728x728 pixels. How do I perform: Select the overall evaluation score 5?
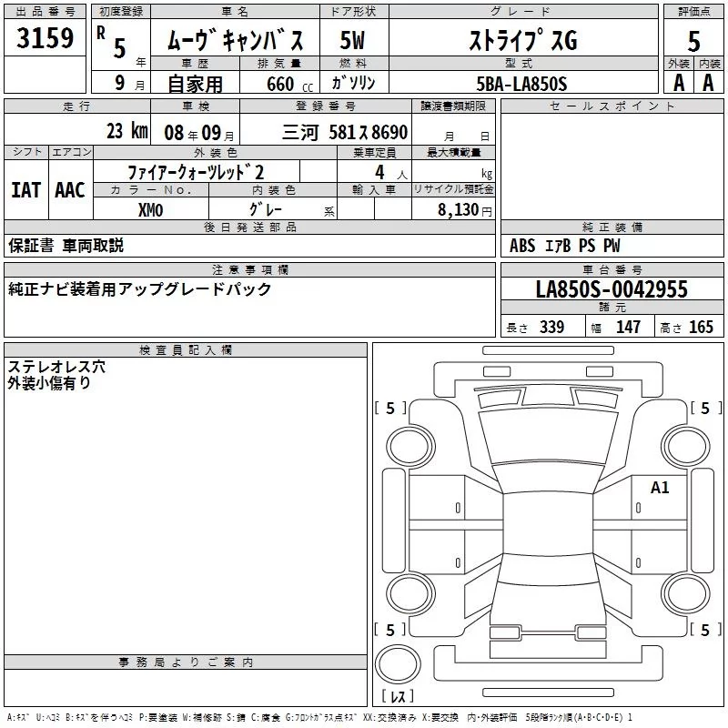click(693, 41)
